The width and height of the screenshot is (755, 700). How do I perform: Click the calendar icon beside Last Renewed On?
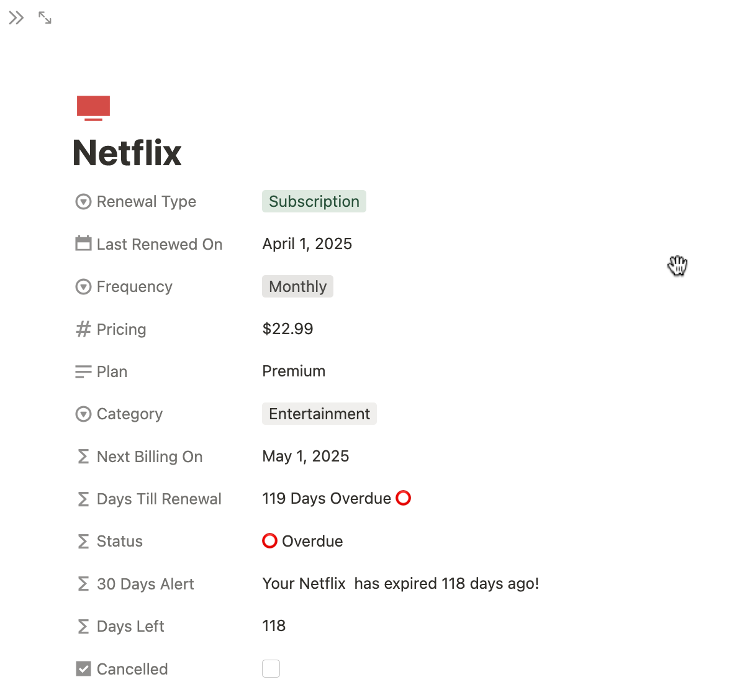coord(83,243)
